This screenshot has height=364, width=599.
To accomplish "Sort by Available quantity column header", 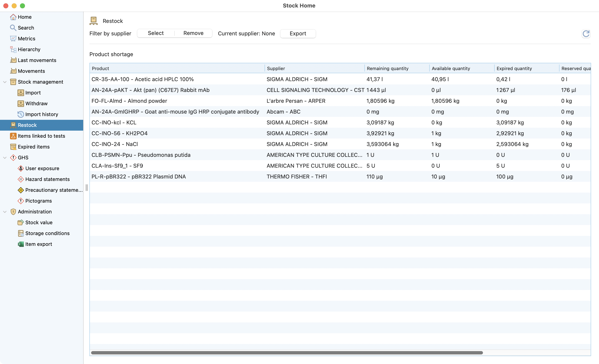I will tap(462, 68).
